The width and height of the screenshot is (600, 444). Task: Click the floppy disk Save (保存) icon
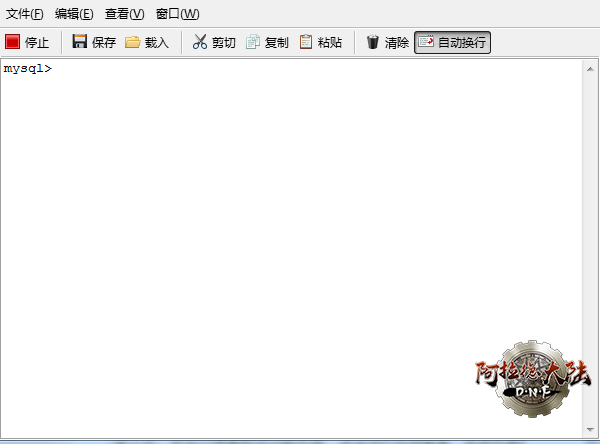[x=80, y=42]
